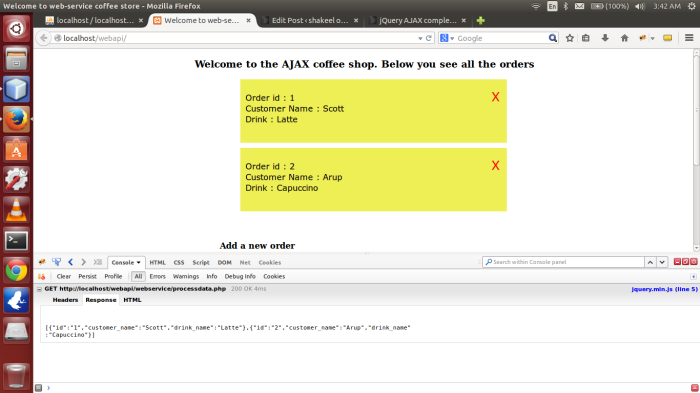Minimize the Firebug panel

point(677,262)
